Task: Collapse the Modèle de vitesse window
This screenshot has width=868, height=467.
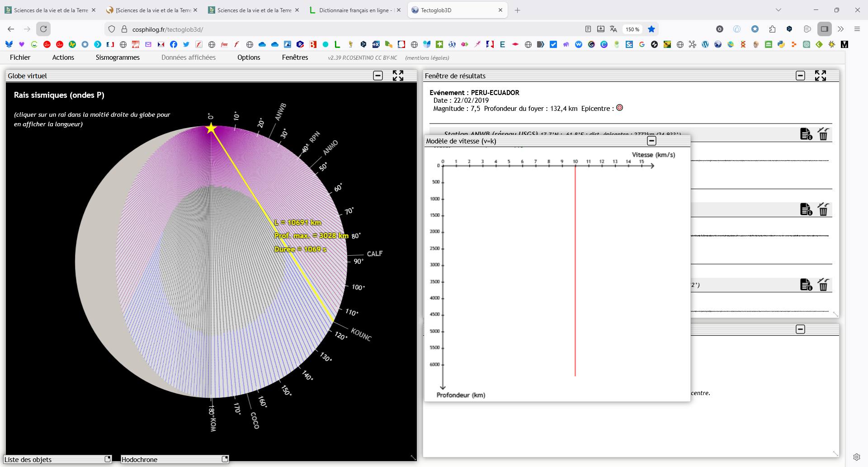Action: pos(651,141)
